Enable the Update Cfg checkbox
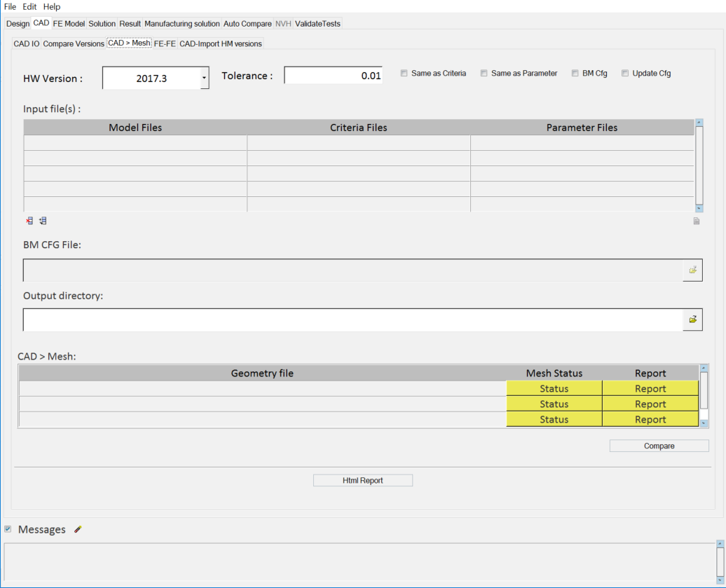Image resolution: width=726 pixels, height=588 pixels. [x=625, y=73]
